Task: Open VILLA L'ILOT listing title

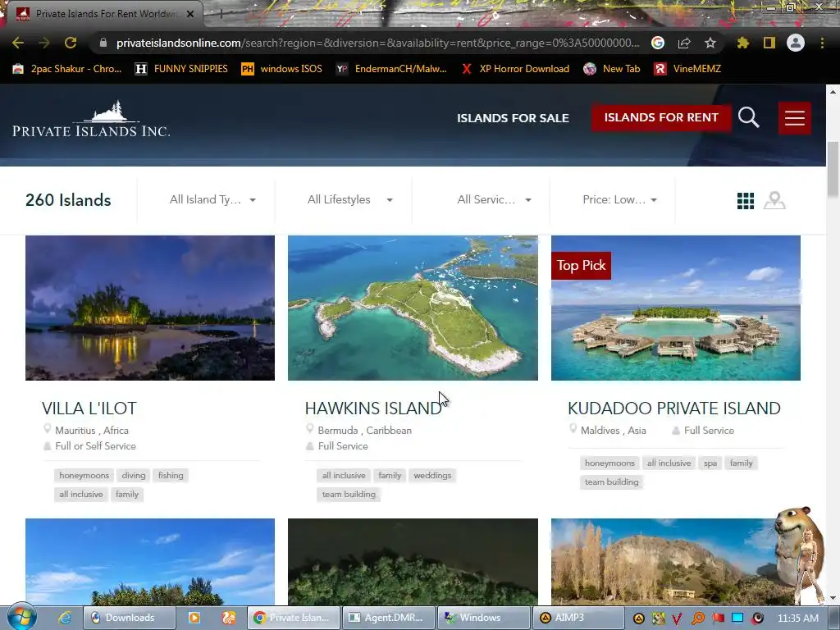Action: point(89,409)
